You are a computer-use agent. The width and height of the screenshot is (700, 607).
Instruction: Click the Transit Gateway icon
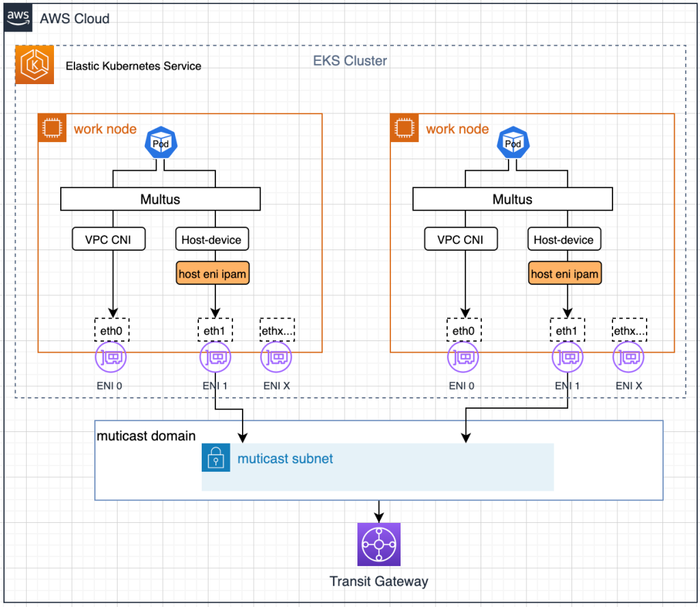click(x=379, y=545)
